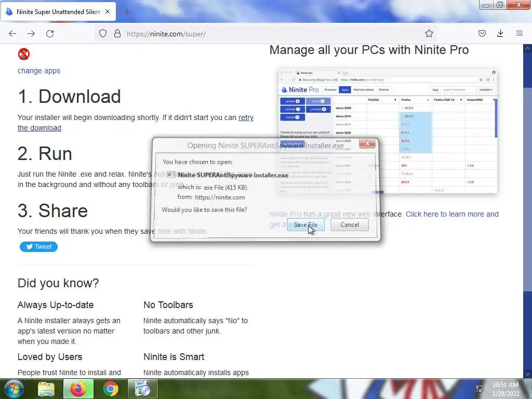Select the Ninite Super Unattended Silent tab

pos(58,11)
